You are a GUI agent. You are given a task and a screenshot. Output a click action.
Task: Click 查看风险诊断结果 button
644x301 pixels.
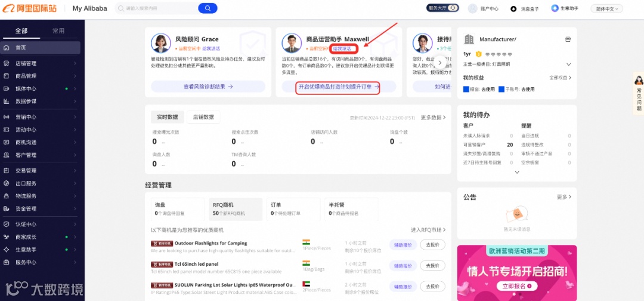pos(208,87)
